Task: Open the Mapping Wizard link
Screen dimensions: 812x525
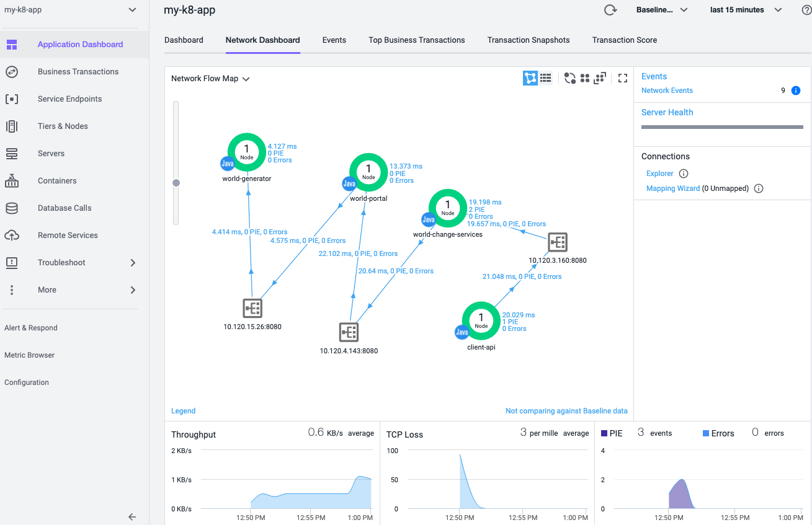Action: (673, 188)
